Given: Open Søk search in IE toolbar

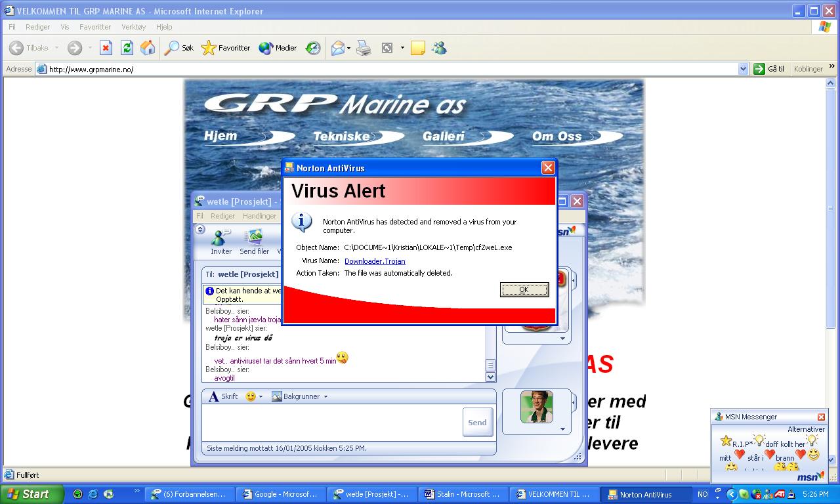Looking at the screenshot, I should coord(179,48).
